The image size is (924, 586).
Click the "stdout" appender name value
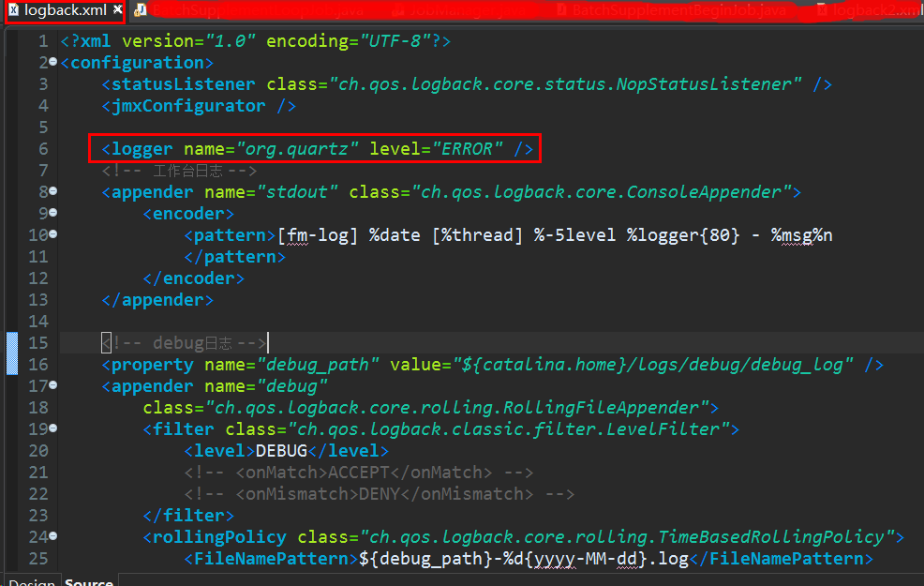[x=297, y=192]
